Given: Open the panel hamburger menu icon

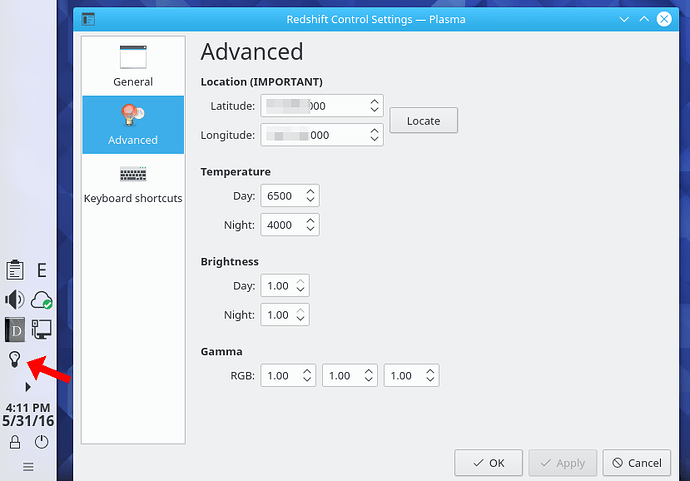Looking at the screenshot, I should (28, 466).
